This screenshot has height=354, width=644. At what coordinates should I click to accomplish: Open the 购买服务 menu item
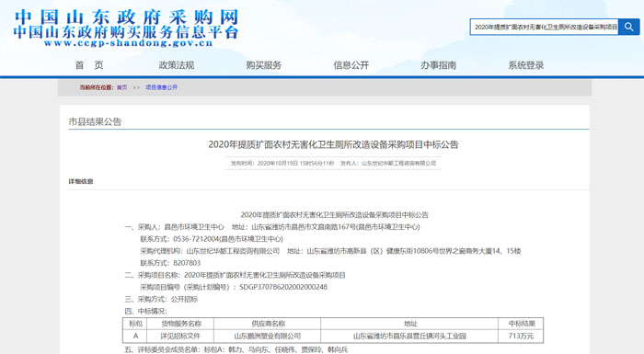(264, 65)
